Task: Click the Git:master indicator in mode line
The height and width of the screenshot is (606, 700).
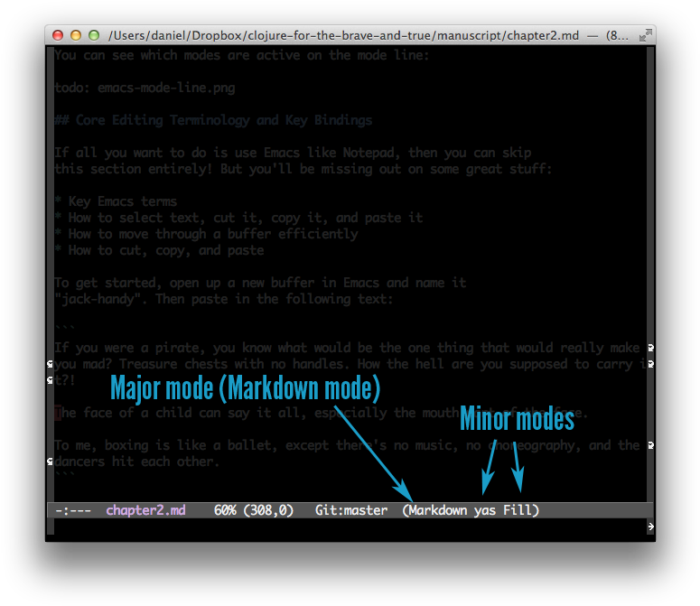Action: [351, 510]
